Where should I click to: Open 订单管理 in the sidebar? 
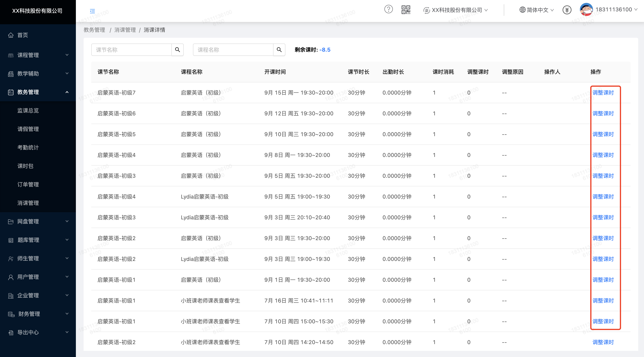(28, 184)
